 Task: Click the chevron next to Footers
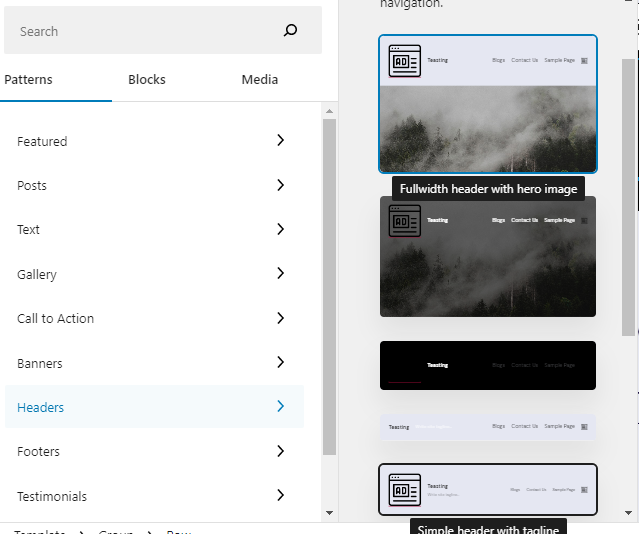pyautogui.click(x=280, y=450)
